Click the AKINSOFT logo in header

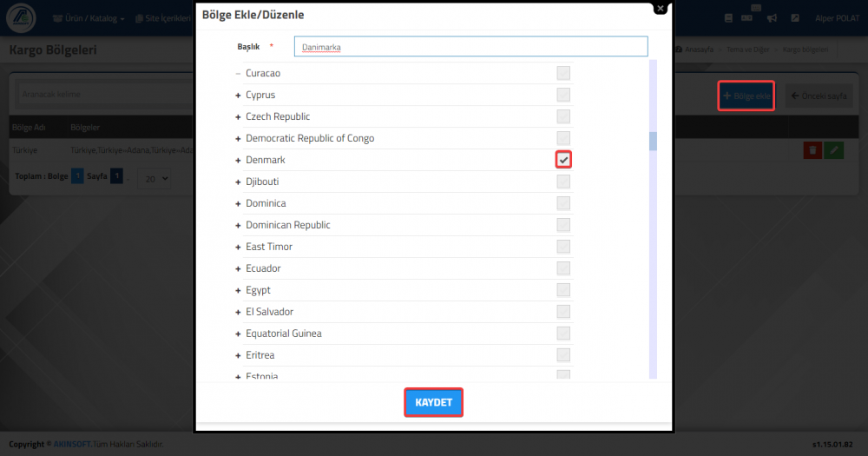pos(21,17)
